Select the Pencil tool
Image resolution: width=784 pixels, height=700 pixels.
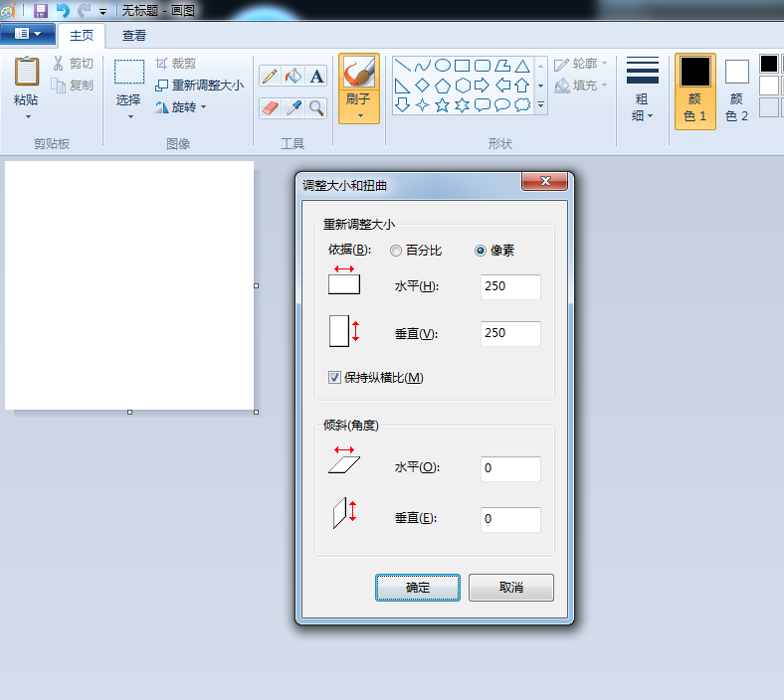(270, 77)
